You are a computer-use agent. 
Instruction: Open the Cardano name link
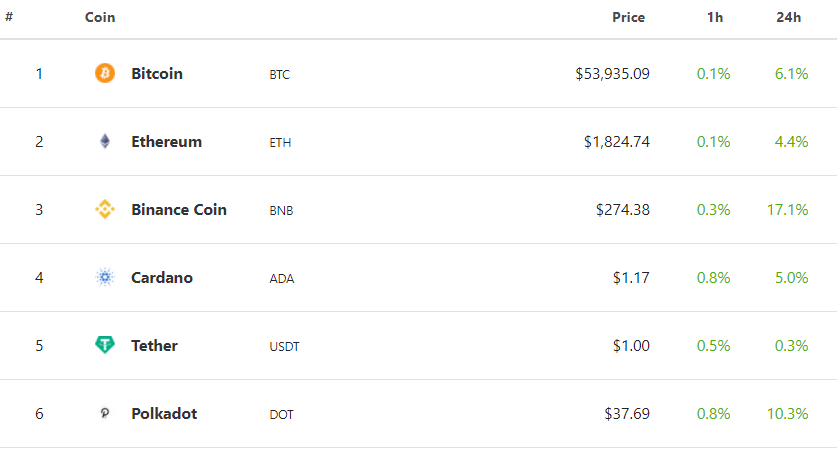[x=162, y=277]
